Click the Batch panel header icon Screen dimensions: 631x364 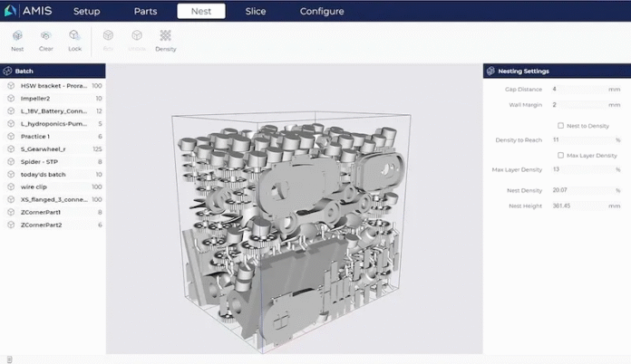(x=7, y=72)
